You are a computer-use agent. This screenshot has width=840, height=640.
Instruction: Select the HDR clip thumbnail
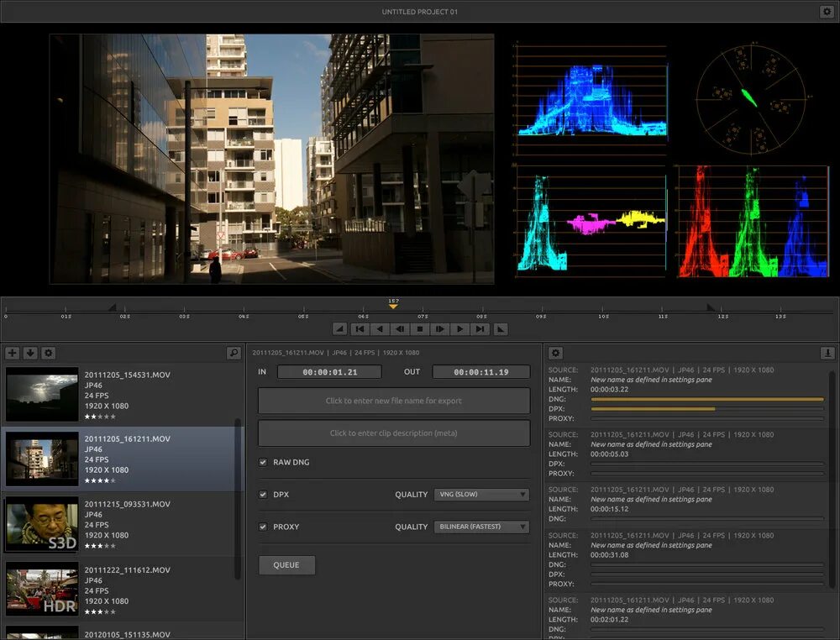pyautogui.click(x=42, y=589)
